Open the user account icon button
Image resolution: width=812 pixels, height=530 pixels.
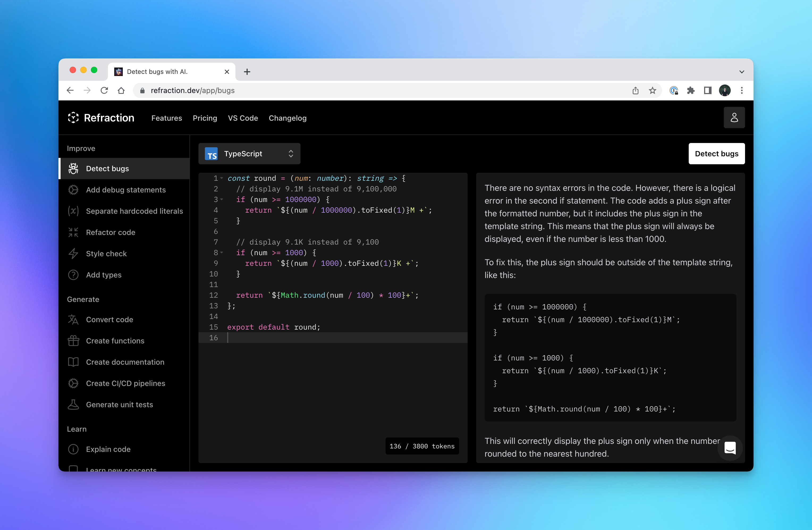pos(734,118)
